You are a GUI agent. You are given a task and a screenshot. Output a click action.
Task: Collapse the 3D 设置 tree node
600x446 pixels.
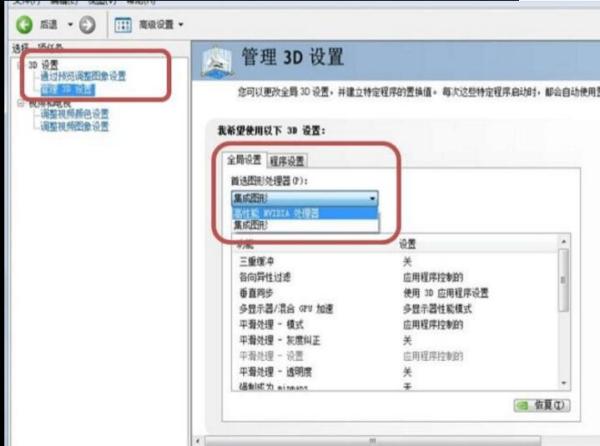[21, 65]
